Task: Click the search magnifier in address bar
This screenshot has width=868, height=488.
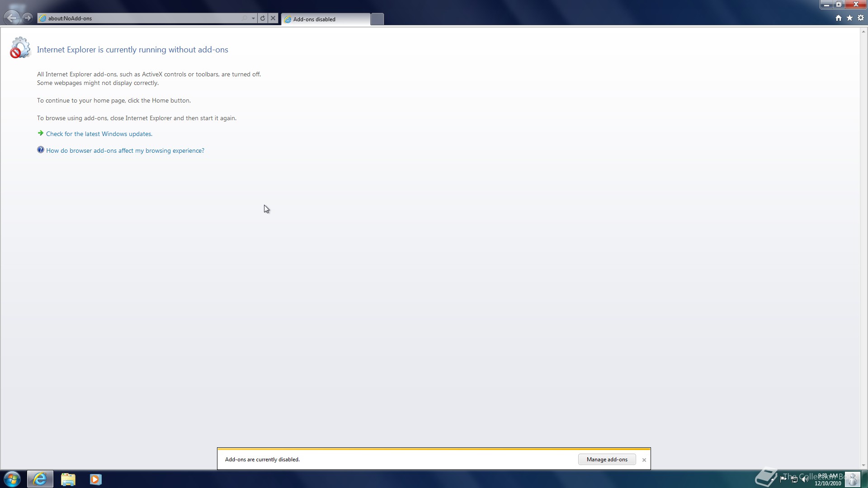Action: point(245,19)
